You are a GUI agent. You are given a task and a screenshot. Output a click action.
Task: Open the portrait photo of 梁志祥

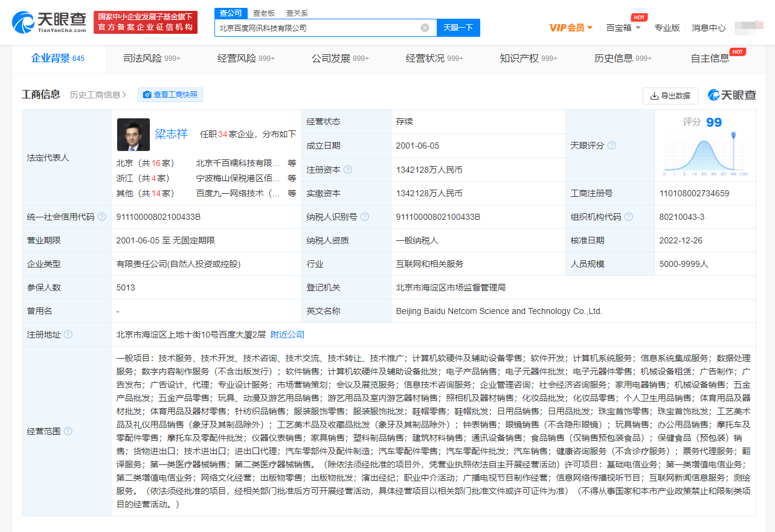pos(133,134)
